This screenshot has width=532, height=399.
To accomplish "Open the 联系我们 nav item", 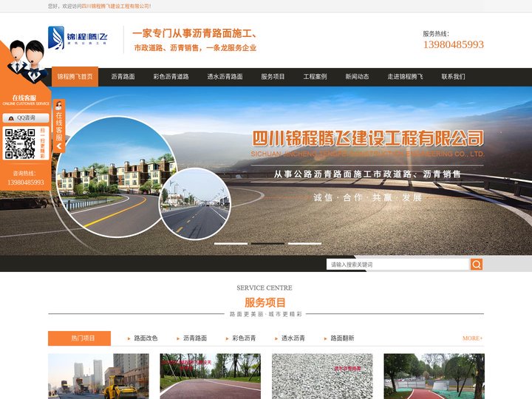I will (x=453, y=77).
